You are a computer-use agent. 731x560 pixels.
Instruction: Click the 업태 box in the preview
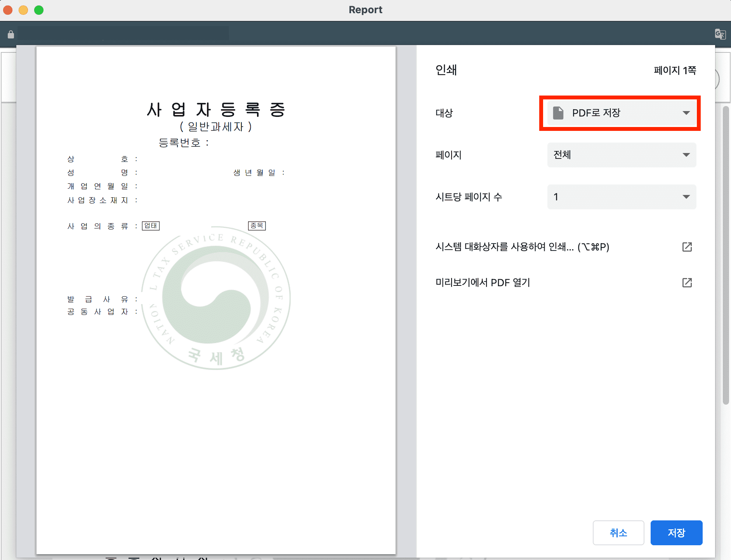pyautogui.click(x=151, y=226)
